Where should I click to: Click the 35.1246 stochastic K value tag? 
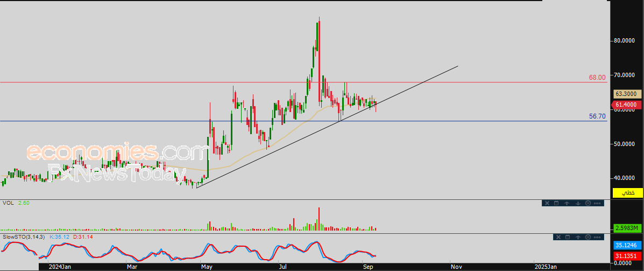pyautogui.click(x=628, y=246)
